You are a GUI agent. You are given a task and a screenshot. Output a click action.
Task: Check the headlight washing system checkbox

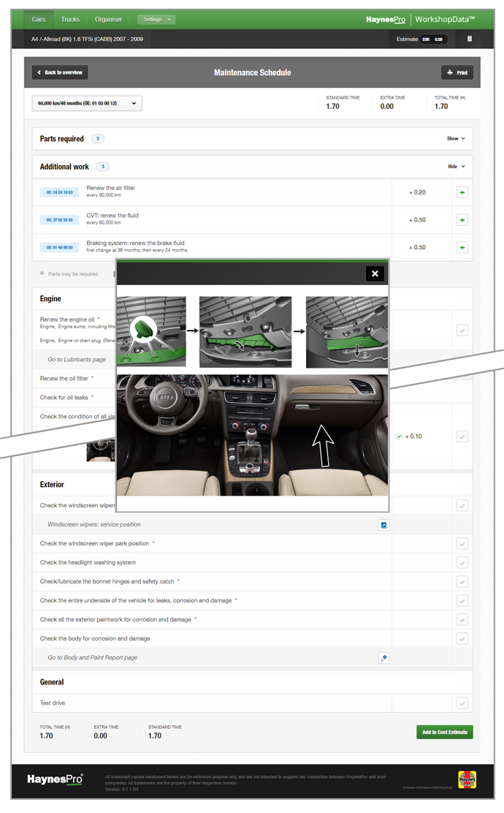[462, 563]
